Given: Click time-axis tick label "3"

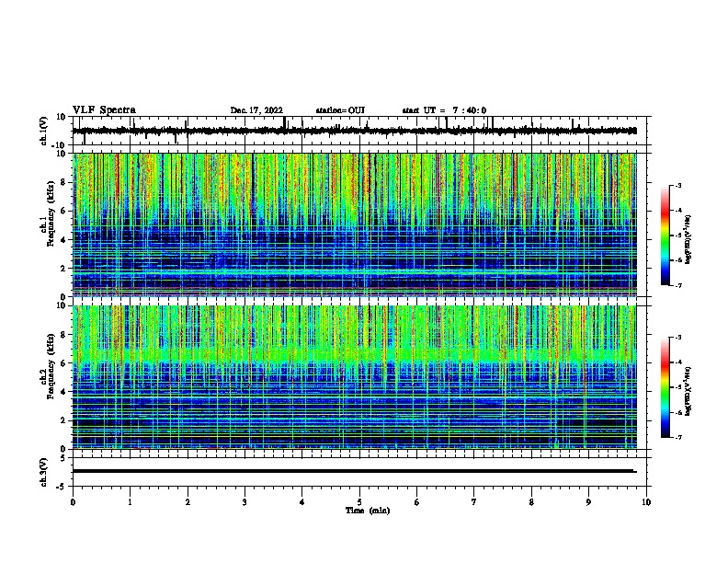Looking at the screenshot, I should 245,502.
